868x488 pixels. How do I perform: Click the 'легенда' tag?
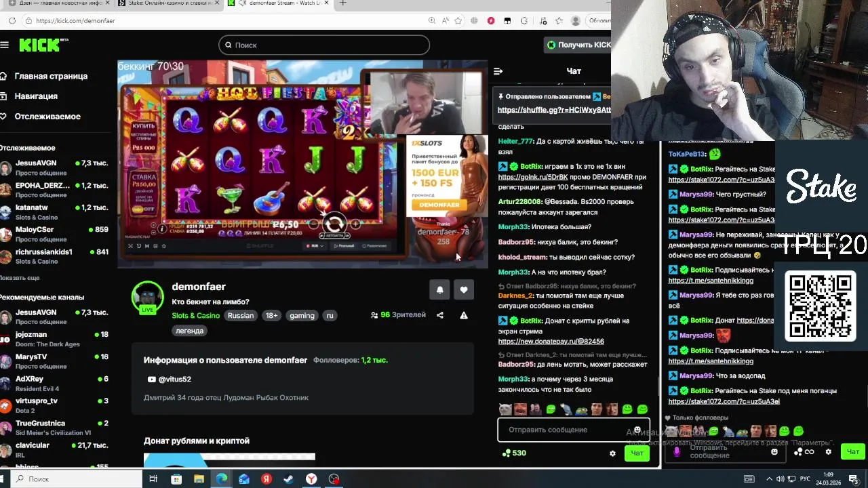(x=190, y=331)
